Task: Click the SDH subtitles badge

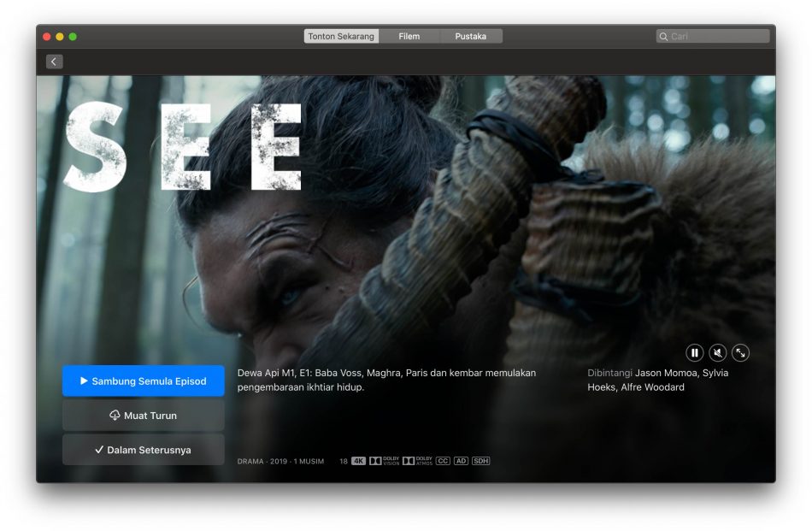Action: coord(480,461)
